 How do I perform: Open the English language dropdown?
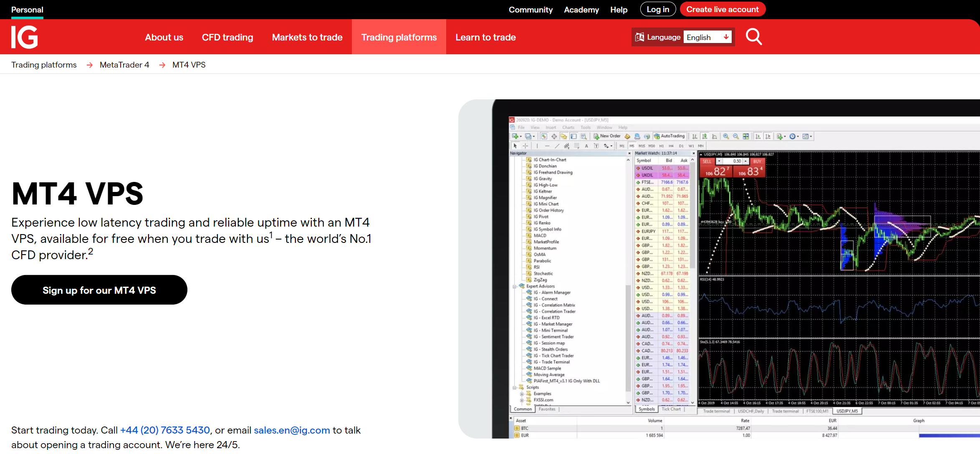[x=707, y=37]
